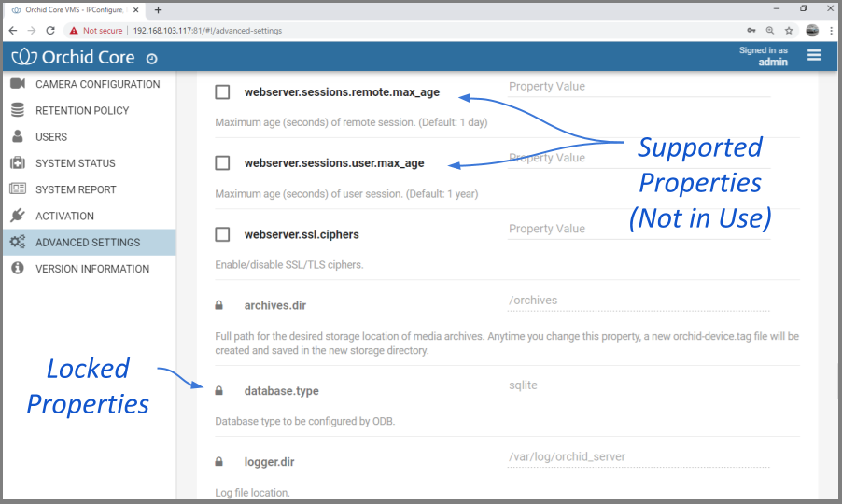Open the System Status page
Viewport: 842px width, 504px height.
76,163
